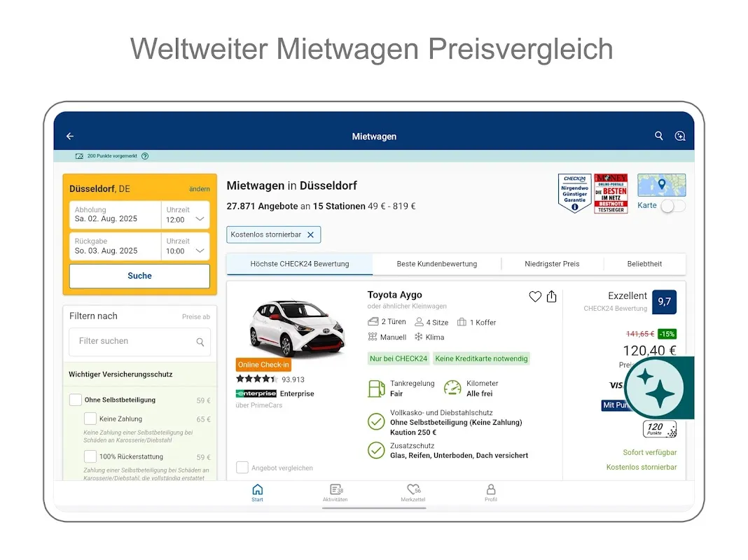Click Keine Kreditkarte notwendig tag
The height and width of the screenshot is (560, 748).
481,359
